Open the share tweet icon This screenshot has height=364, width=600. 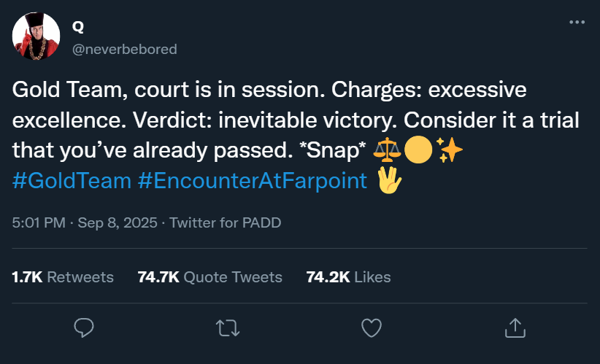[515, 328]
